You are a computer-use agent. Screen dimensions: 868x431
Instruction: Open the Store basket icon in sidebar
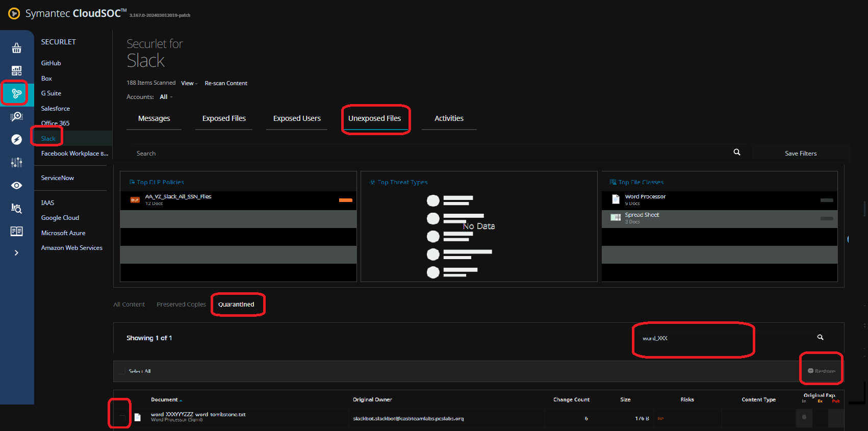click(16, 48)
